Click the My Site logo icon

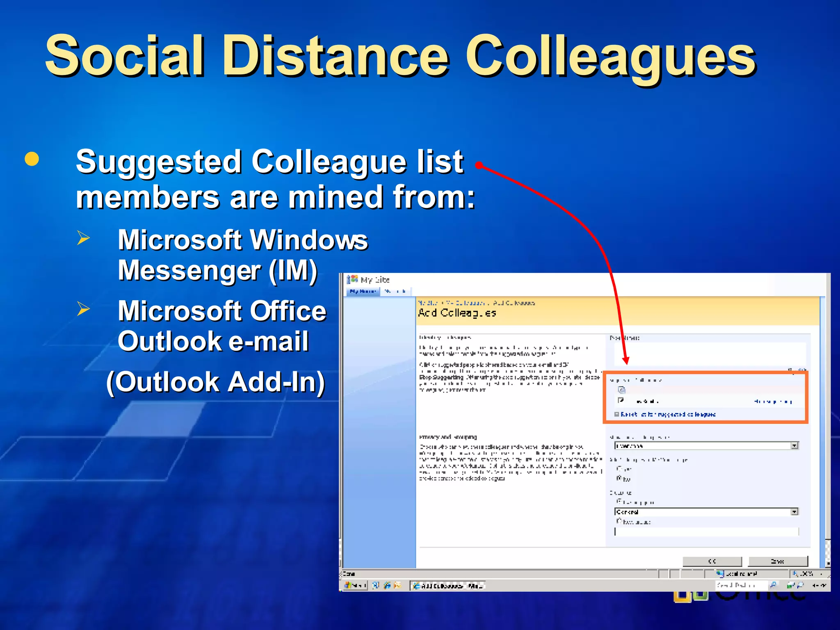click(x=352, y=280)
